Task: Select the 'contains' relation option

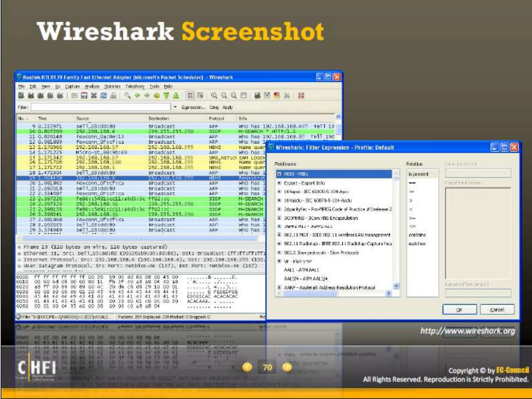Action: (x=417, y=235)
